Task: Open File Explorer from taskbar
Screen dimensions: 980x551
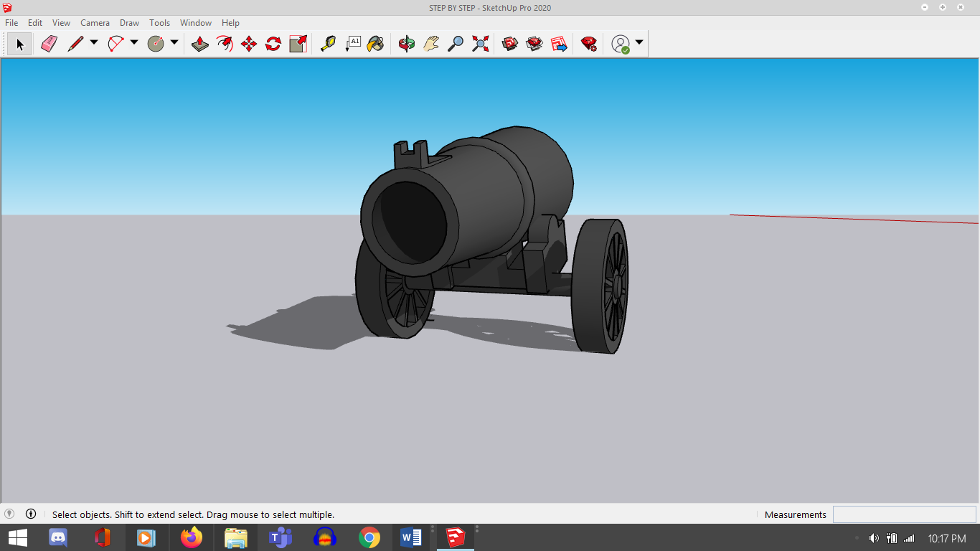Action: coord(236,537)
